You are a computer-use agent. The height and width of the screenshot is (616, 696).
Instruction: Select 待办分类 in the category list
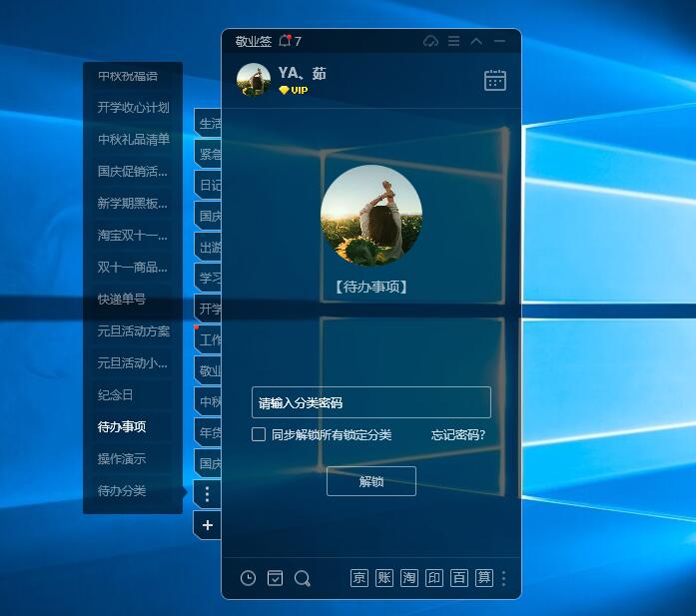[x=133, y=491]
